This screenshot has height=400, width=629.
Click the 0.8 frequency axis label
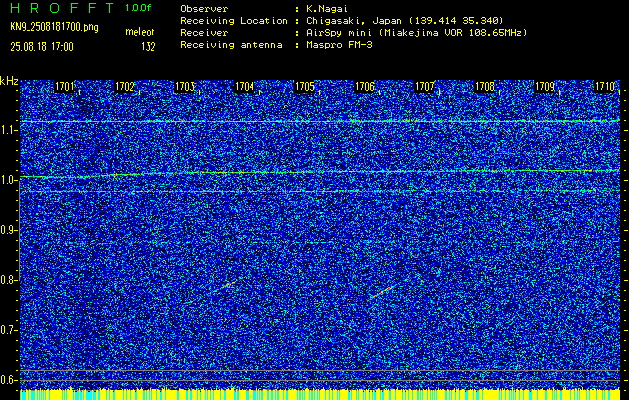[x=6, y=280]
